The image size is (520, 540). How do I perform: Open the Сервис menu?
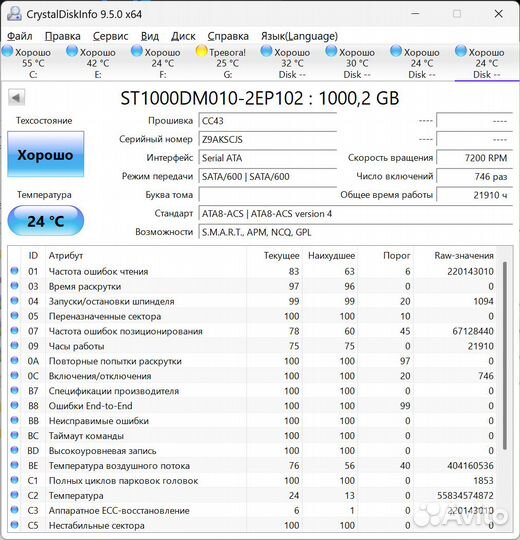[111, 36]
